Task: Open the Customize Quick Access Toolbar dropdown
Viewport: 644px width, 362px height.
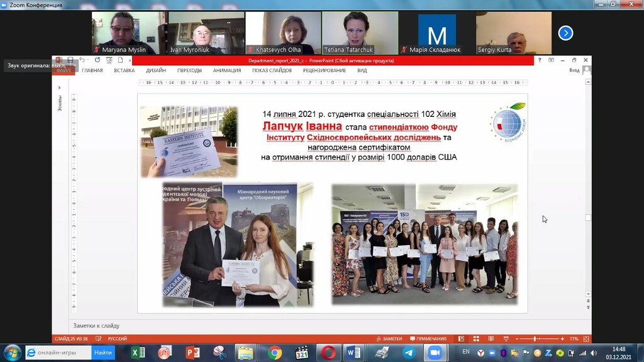Action: [x=130, y=60]
